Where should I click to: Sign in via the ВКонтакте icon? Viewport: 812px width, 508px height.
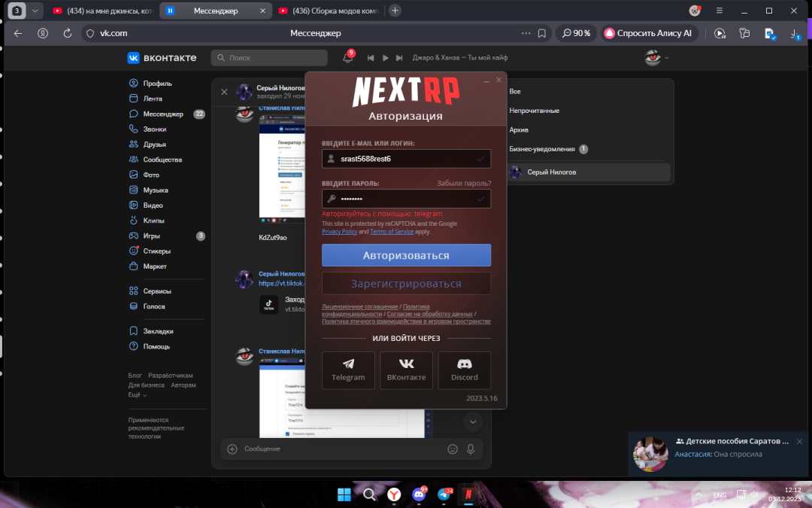point(406,370)
